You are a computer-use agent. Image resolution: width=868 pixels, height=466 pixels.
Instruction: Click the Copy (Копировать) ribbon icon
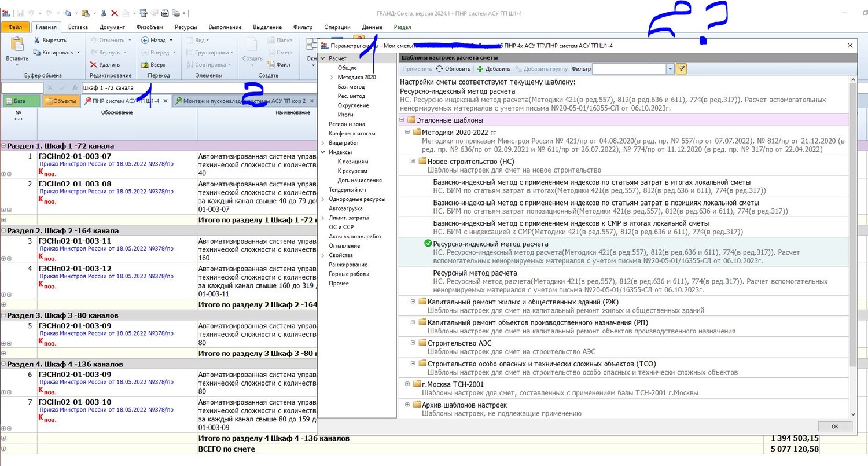coord(36,53)
